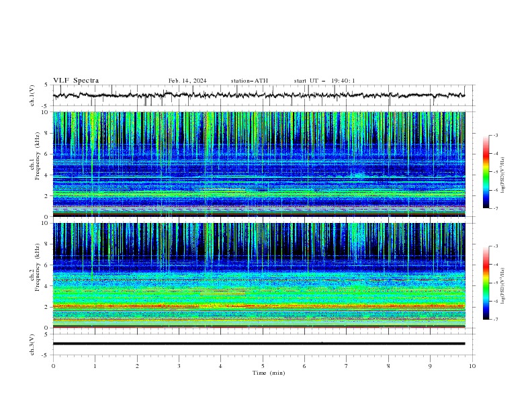532x411 pixels.
Task: Click the ch.1 voltage waveform trace
Action: click(259, 95)
